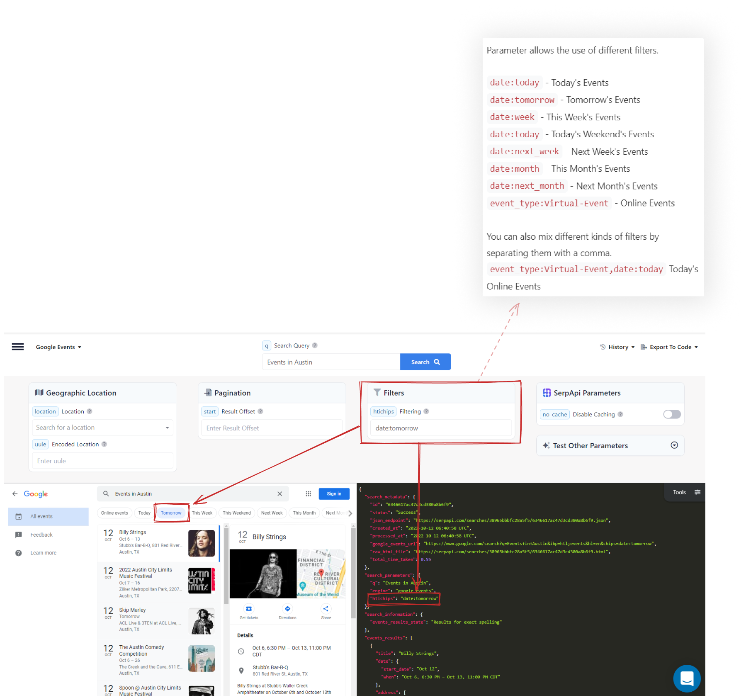Image resolution: width=746 pixels, height=700 pixels.
Task: Open the Export To Code dropdown
Action: 669,347
